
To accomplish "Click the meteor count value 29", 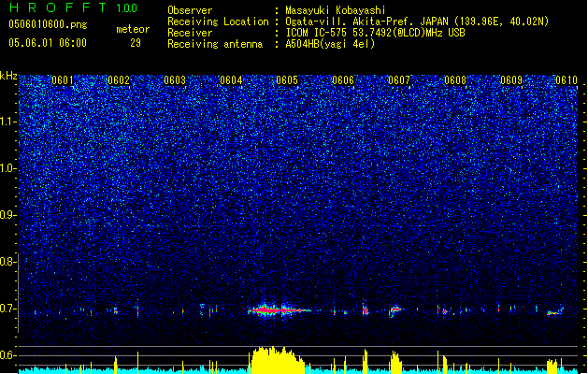I will (x=136, y=43).
